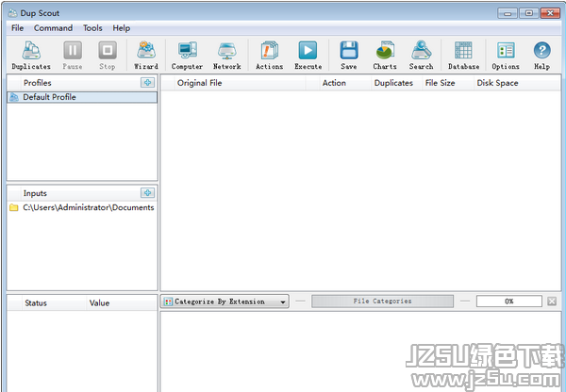Image resolution: width=566 pixels, height=392 pixels.
Task: Click the Profiles panel header
Action: point(38,83)
